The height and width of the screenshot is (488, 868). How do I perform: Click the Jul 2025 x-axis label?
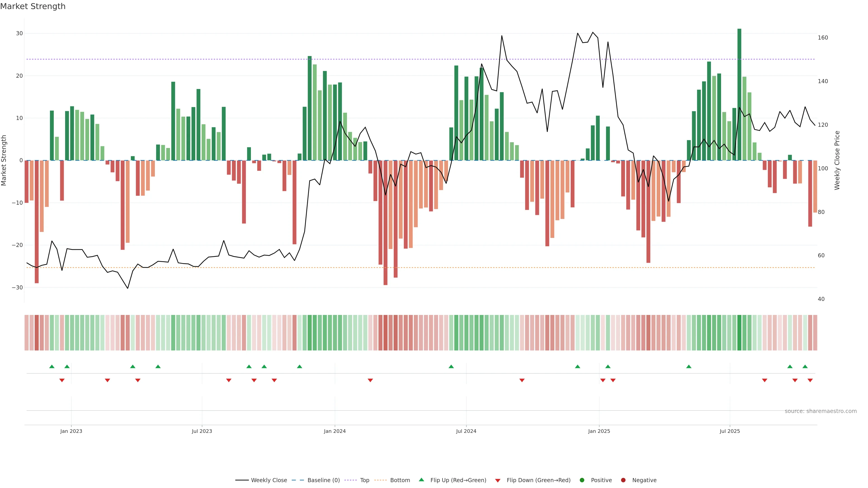(x=729, y=431)
